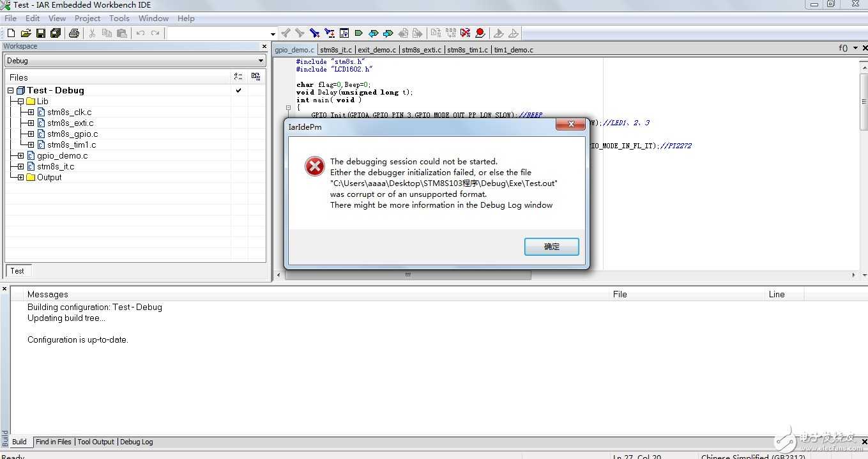Image resolution: width=868 pixels, height=459 pixels.
Task: Open the File menu
Action: pos(11,19)
